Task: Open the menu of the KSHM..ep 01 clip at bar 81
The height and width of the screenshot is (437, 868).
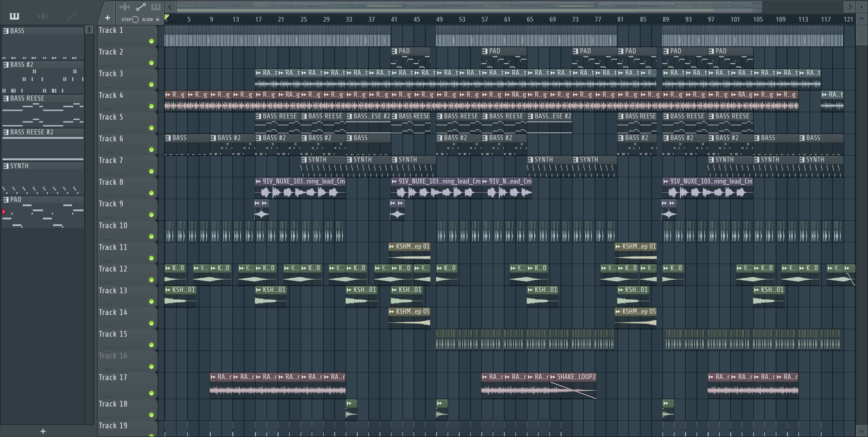Action: 618,247
